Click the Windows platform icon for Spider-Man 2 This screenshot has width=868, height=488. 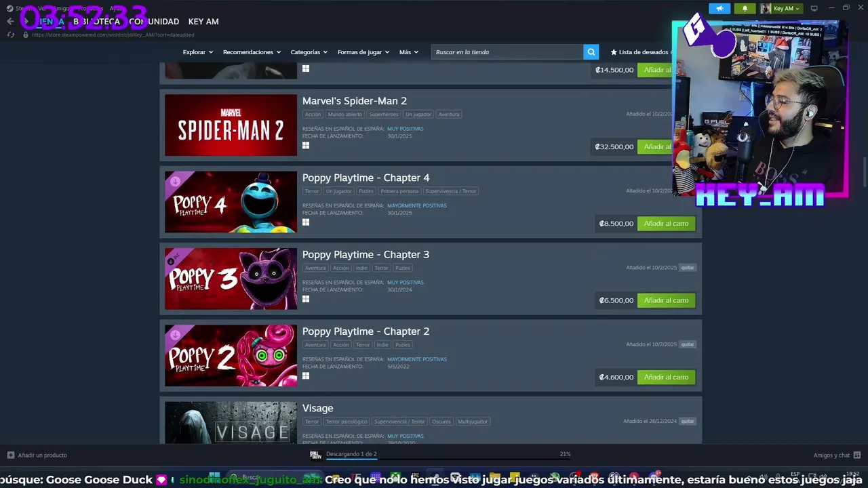point(306,145)
